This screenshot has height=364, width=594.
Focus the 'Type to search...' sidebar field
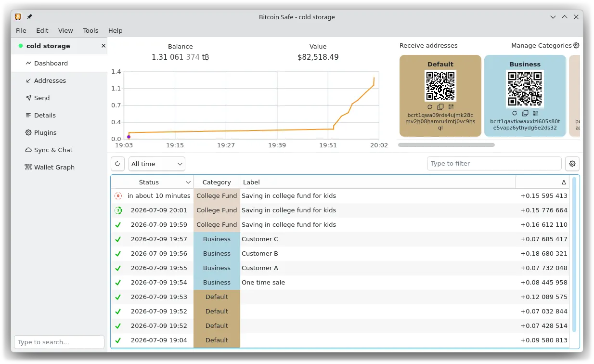click(59, 342)
